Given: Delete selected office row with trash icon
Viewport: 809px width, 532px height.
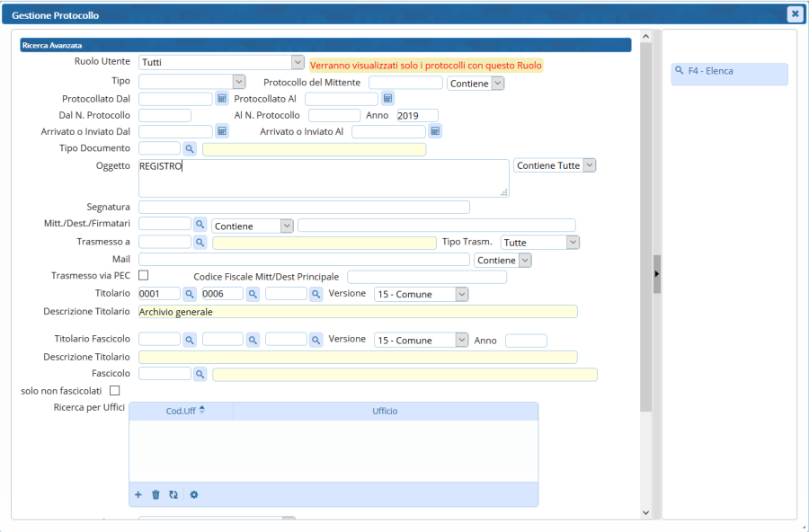Looking at the screenshot, I should pyautogui.click(x=156, y=494).
